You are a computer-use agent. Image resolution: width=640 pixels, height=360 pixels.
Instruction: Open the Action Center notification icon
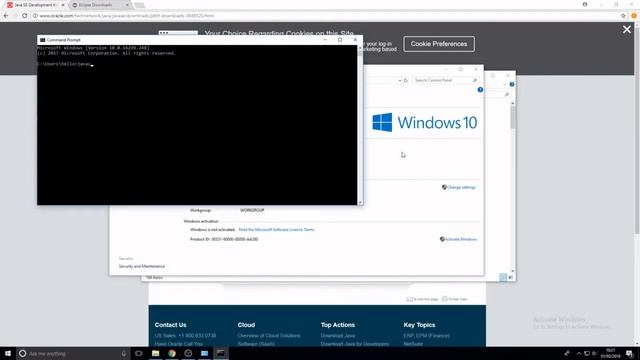[x=630, y=353]
